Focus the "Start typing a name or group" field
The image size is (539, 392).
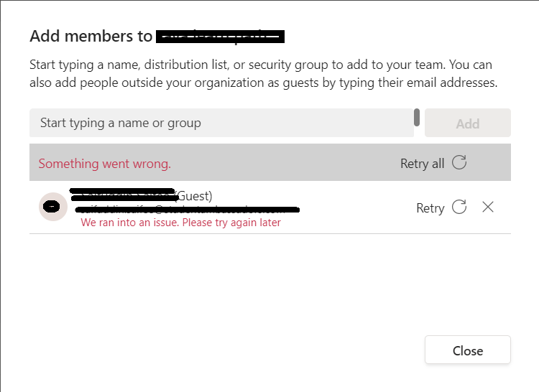221,123
